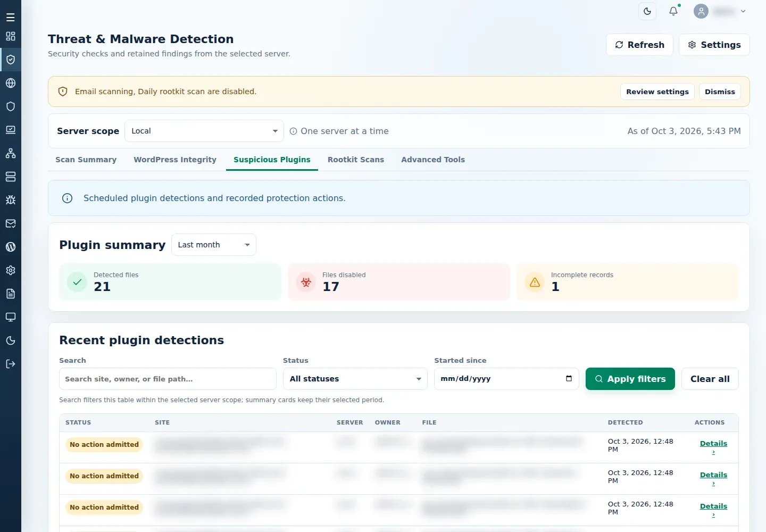Toggle dark mode with the top moon button
Image resolution: width=766 pixels, height=532 pixels.
click(x=647, y=11)
